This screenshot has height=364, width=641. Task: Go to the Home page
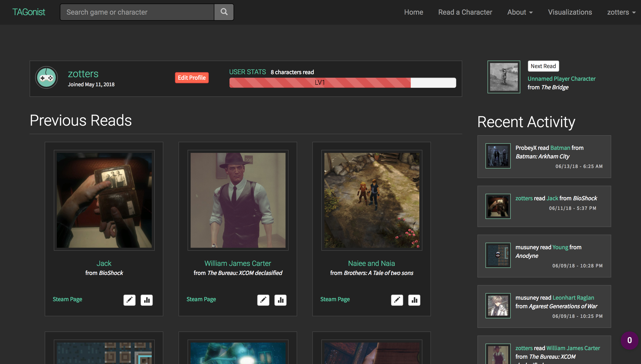(x=414, y=12)
